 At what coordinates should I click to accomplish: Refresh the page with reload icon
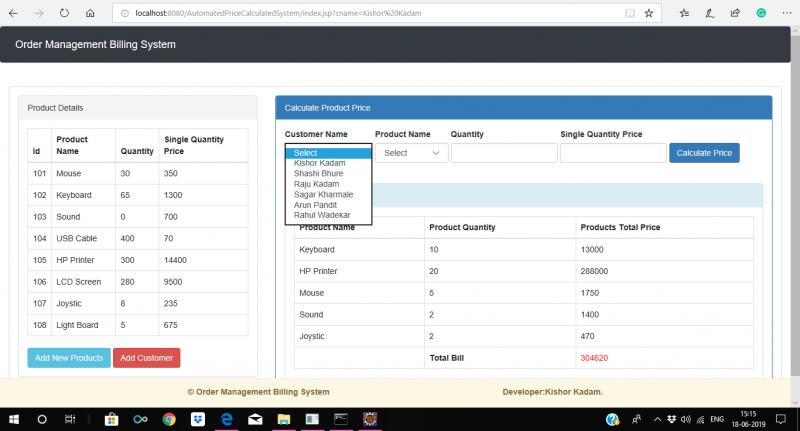tap(65, 13)
